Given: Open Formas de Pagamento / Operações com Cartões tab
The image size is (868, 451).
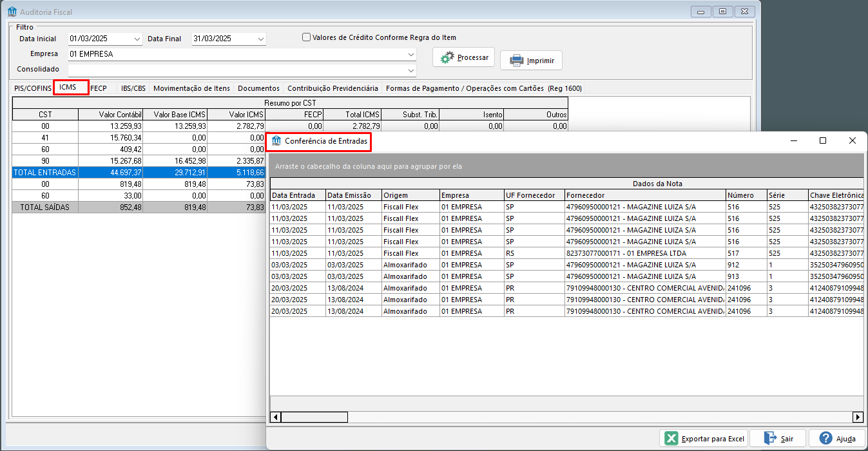Looking at the screenshot, I should tap(483, 88).
